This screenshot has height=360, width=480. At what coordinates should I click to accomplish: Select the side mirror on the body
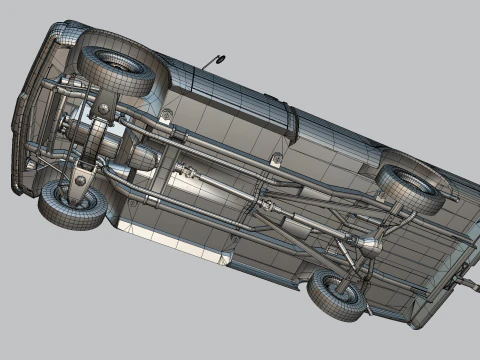[x=214, y=62]
